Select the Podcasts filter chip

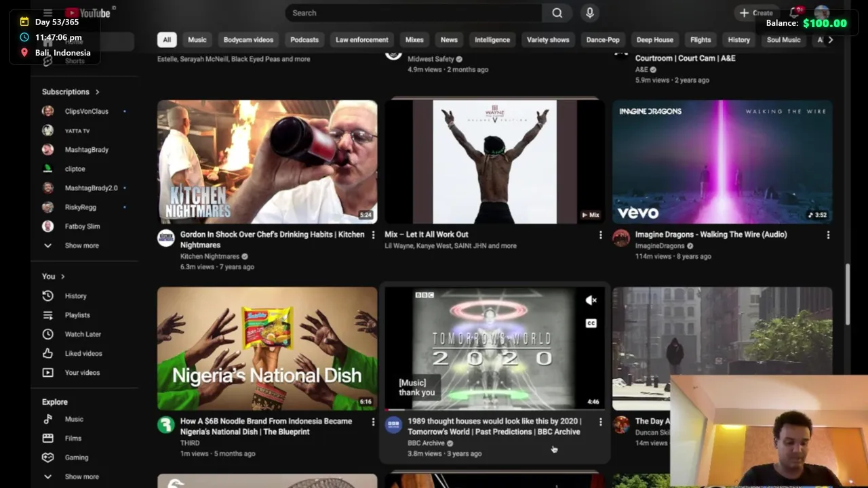point(304,40)
